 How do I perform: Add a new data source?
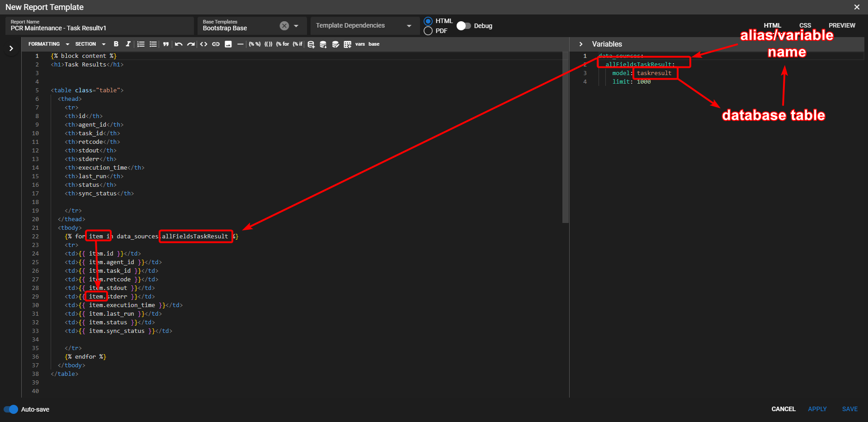pos(310,44)
